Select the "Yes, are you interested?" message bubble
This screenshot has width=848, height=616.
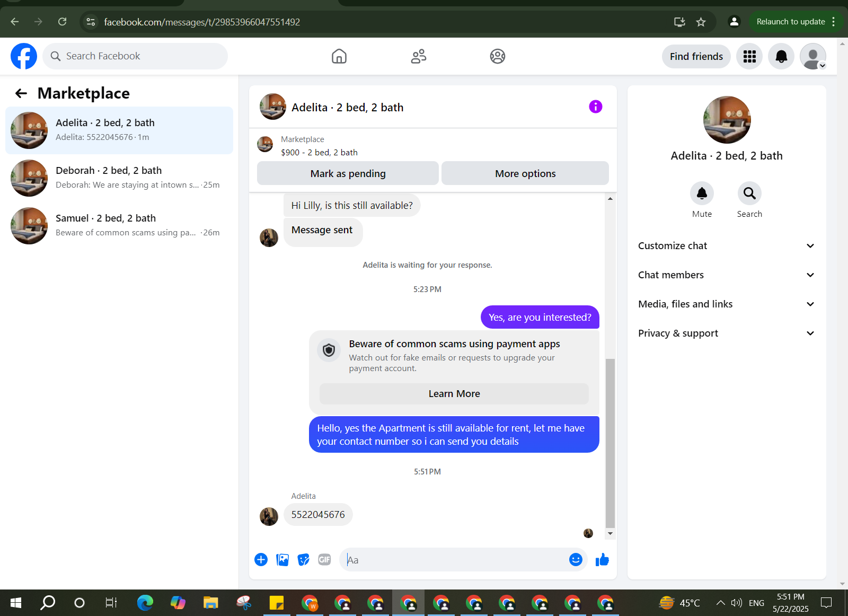click(x=540, y=317)
